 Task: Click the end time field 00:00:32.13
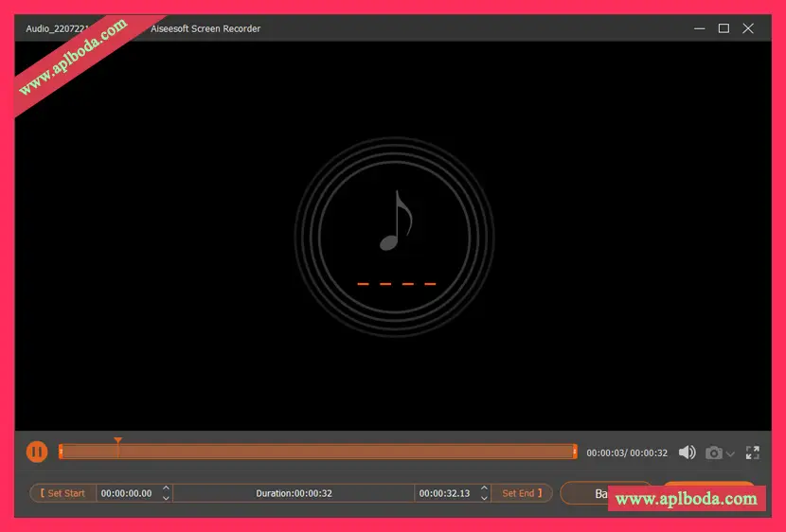445,493
